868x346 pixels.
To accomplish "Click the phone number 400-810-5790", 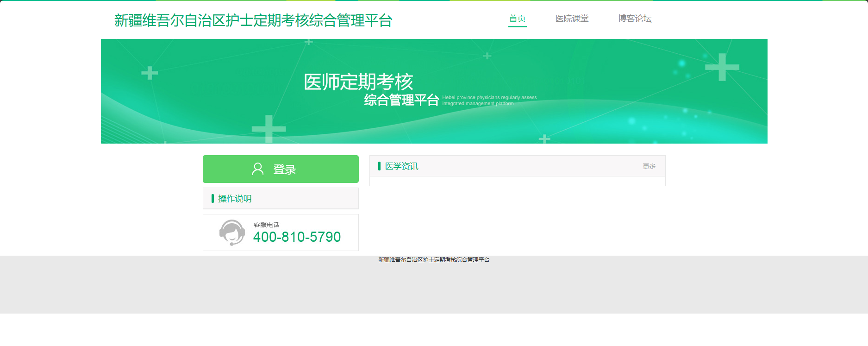I will 297,237.
